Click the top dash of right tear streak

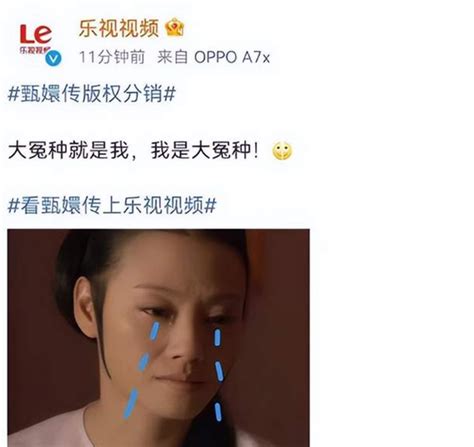[217, 337]
